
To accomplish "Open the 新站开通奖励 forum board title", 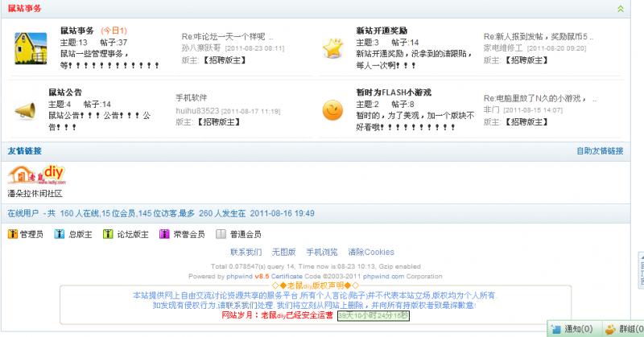I will coord(381,31).
